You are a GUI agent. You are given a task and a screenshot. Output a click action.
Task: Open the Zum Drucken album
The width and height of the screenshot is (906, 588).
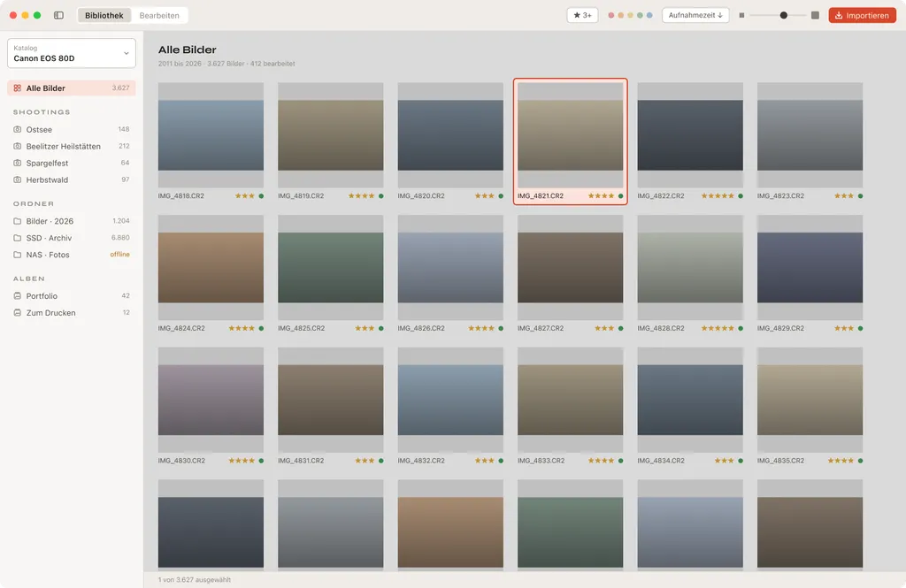tap(72, 312)
